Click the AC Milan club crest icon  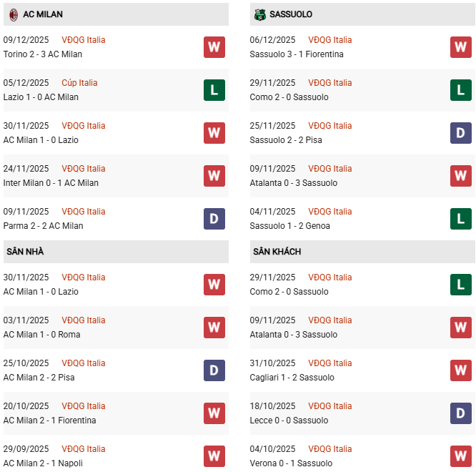tap(13, 14)
